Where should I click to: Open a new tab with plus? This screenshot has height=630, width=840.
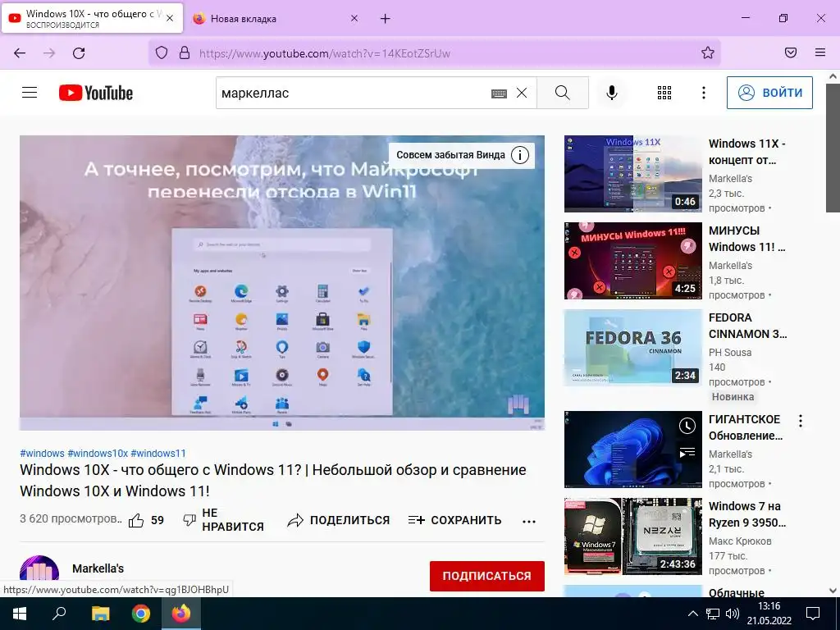pyautogui.click(x=386, y=19)
